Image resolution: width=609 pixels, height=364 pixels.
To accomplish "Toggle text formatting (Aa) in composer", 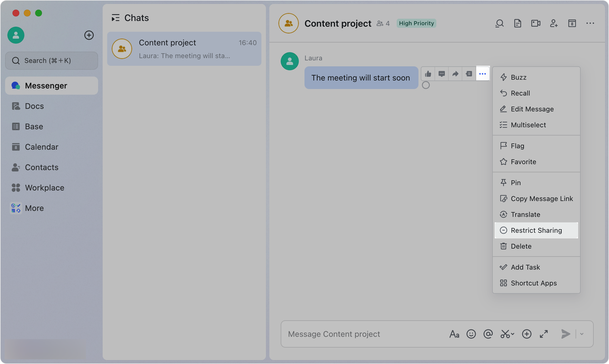I will click(454, 334).
